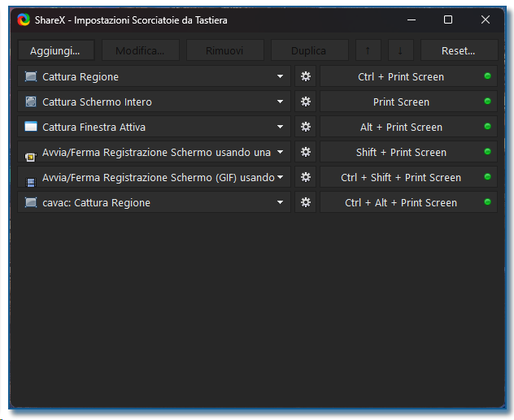Select the Cattura Finestra Attiva label
Screen dimensions: 514x420
(94, 127)
